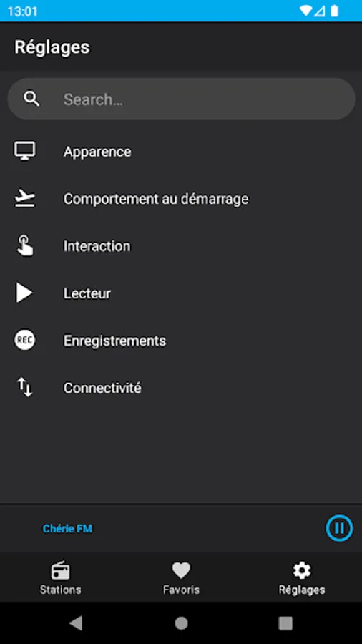The height and width of the screenshot is (644, 362).
Task: Open the Lecteur settings entry
Action: click(x=181, y=293)
